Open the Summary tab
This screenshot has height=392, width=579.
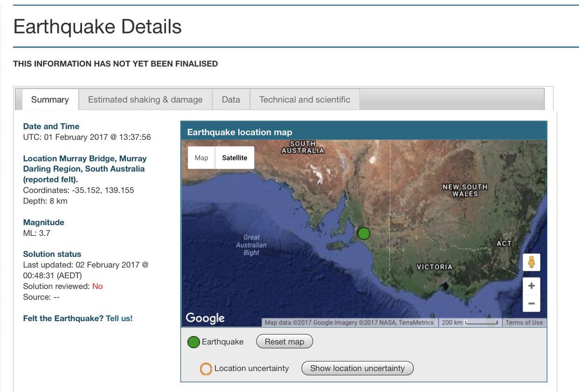coord(50,100)
